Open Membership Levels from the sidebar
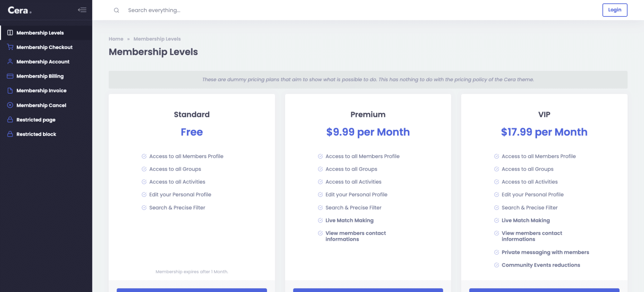Viewport: 644px width, 292px height. [40, 33]
